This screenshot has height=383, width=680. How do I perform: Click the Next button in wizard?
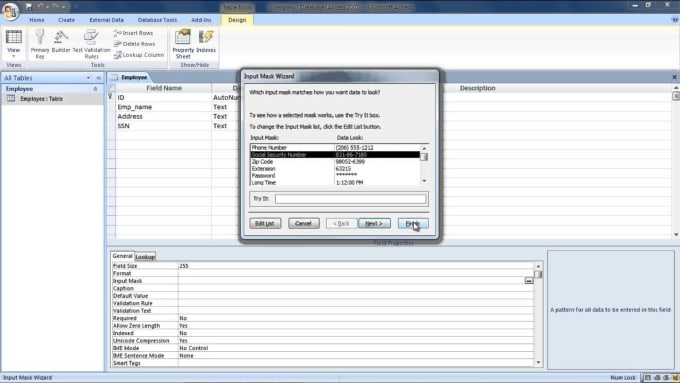click(374, 223)
